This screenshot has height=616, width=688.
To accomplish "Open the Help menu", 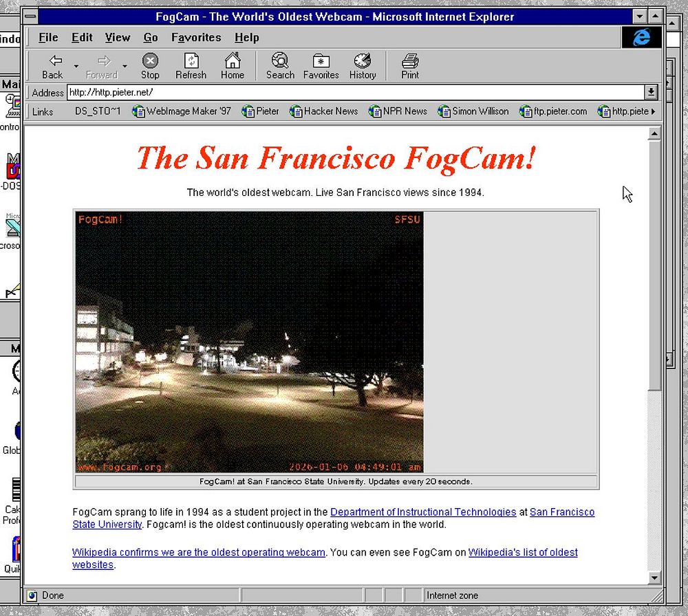I will pyautogui.click(x=246, y=38).
